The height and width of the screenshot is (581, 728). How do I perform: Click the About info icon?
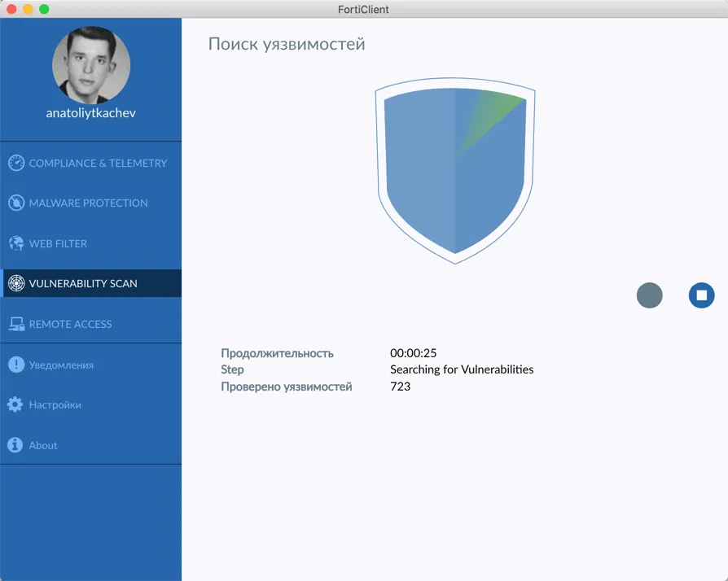click(15, 444)
